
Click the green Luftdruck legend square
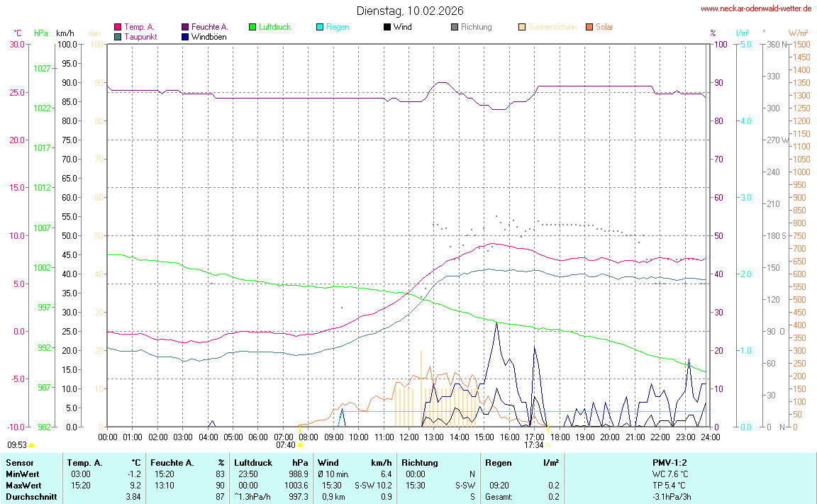(x=252, y=28)
